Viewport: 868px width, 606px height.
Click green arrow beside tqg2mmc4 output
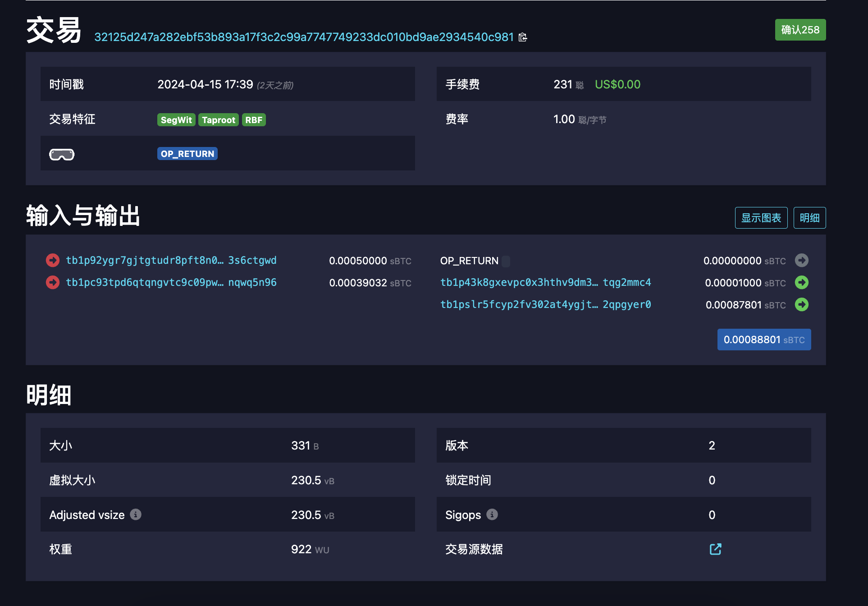tap(801, 282)
